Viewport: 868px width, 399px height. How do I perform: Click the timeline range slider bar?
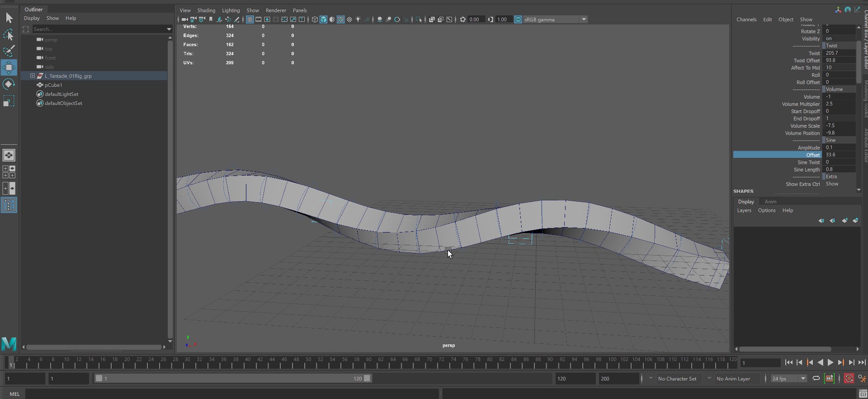[233, 378]
